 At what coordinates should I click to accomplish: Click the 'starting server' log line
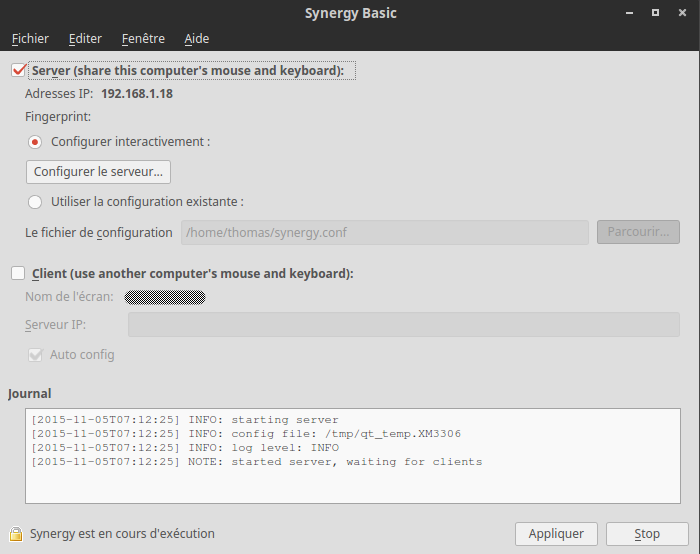tap(185, 420)
